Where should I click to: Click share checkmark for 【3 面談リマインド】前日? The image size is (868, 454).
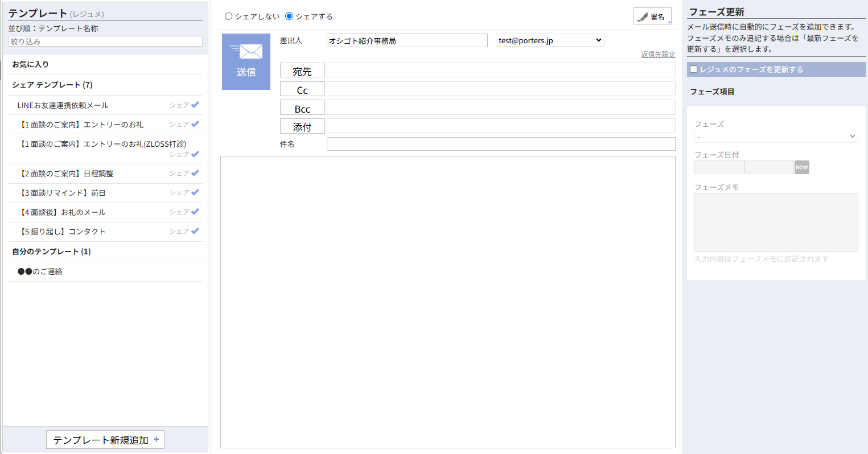pyautogui.click(x=195, y=192)
